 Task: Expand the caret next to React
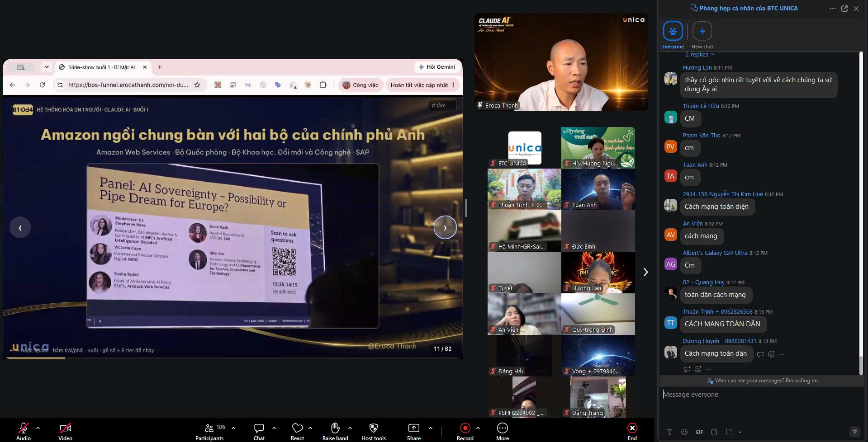click(x=310, y=428)
